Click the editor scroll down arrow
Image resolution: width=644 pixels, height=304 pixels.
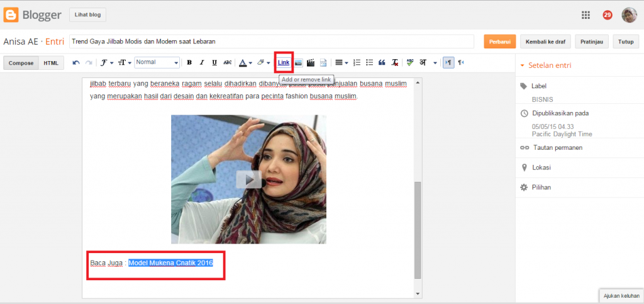418,294
